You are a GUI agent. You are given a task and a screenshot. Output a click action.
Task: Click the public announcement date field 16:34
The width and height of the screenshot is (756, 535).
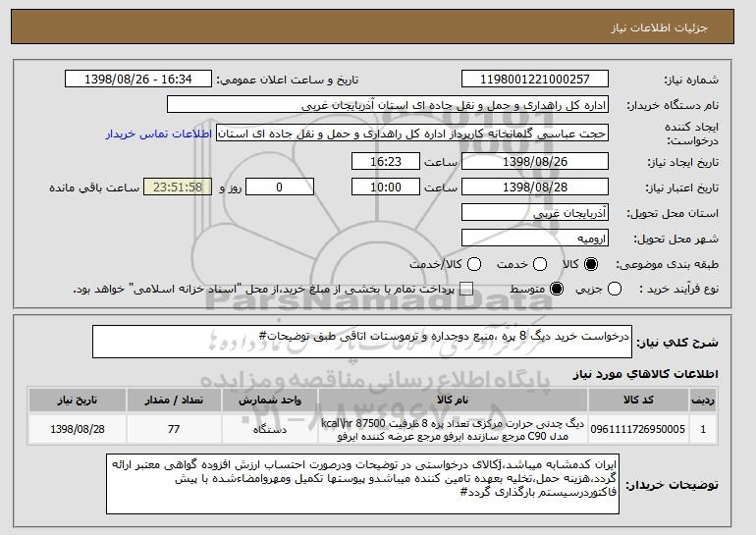[x=138, y=80]
